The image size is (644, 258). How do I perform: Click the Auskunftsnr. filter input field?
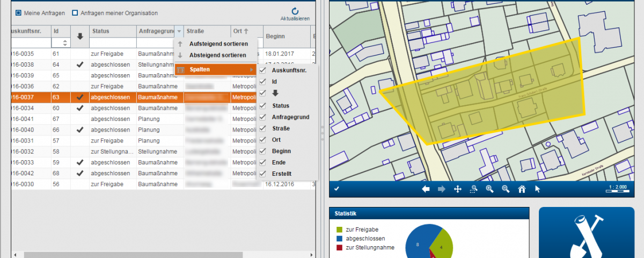[x=31, y=42]
